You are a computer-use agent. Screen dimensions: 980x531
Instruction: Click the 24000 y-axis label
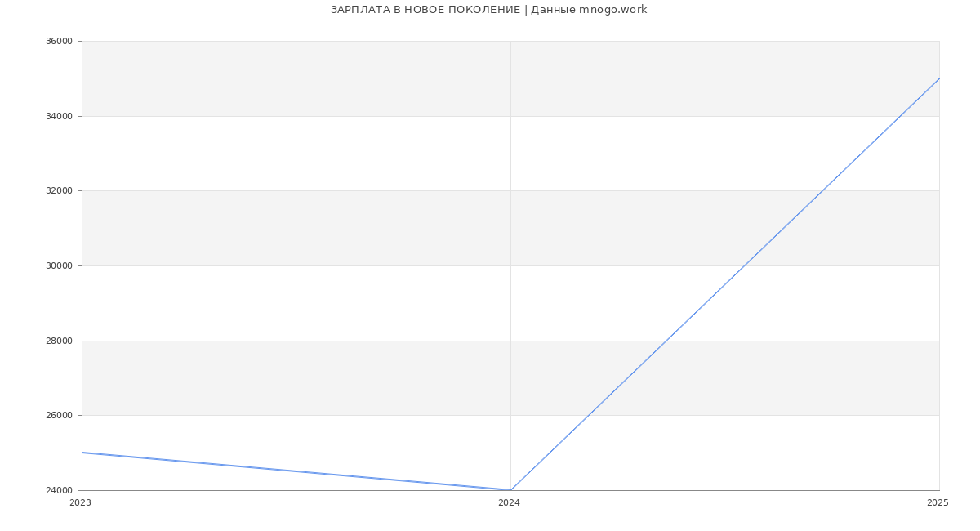click(59, 490)
